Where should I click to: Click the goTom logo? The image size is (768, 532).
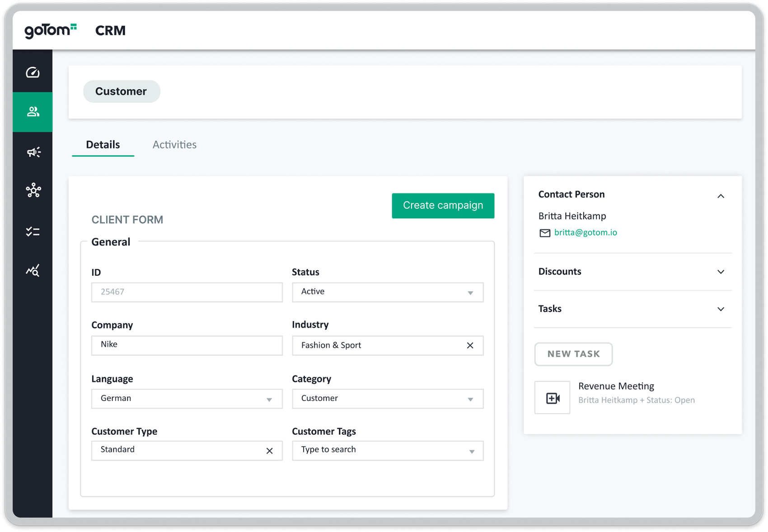click(x=50, y=30)
